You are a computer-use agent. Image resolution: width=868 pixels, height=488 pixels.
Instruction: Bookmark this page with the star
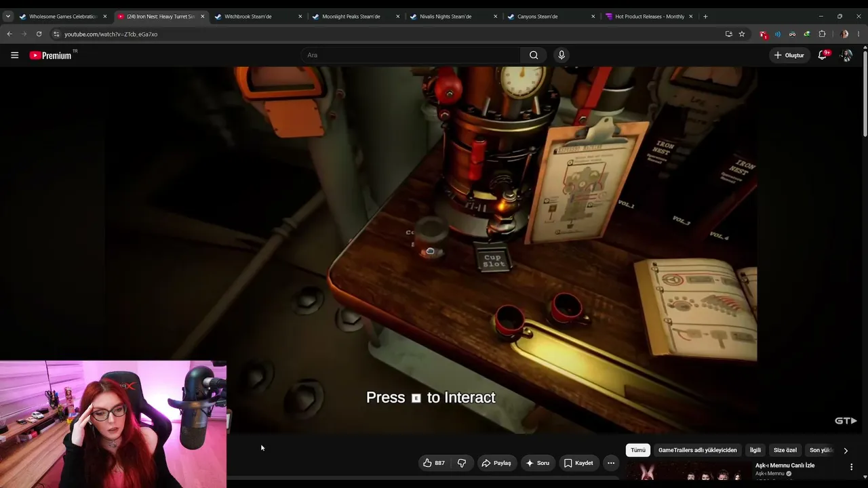click(x=742, y=34)
